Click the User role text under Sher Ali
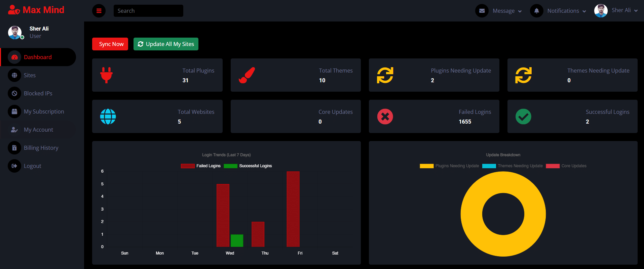Image resolution: width=644 pixels, height=269 pixels. [35, 36]
